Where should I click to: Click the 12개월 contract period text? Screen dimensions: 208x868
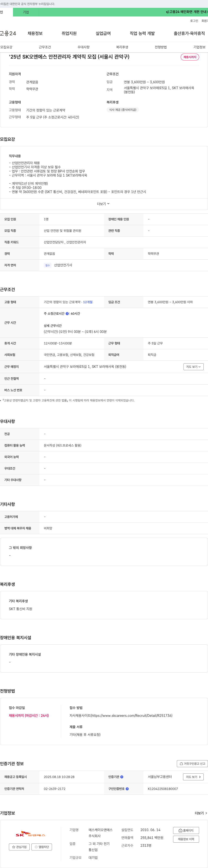[88, 302]
